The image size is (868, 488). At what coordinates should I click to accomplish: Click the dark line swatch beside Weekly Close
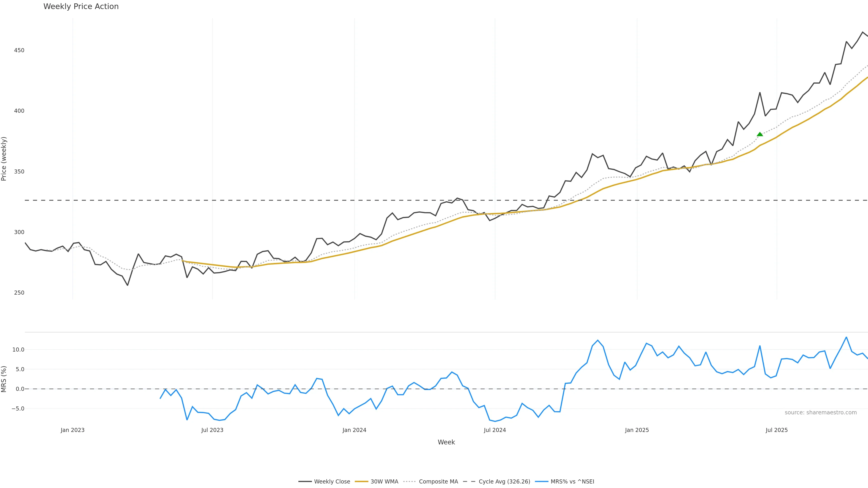click(x=305, y=482)
